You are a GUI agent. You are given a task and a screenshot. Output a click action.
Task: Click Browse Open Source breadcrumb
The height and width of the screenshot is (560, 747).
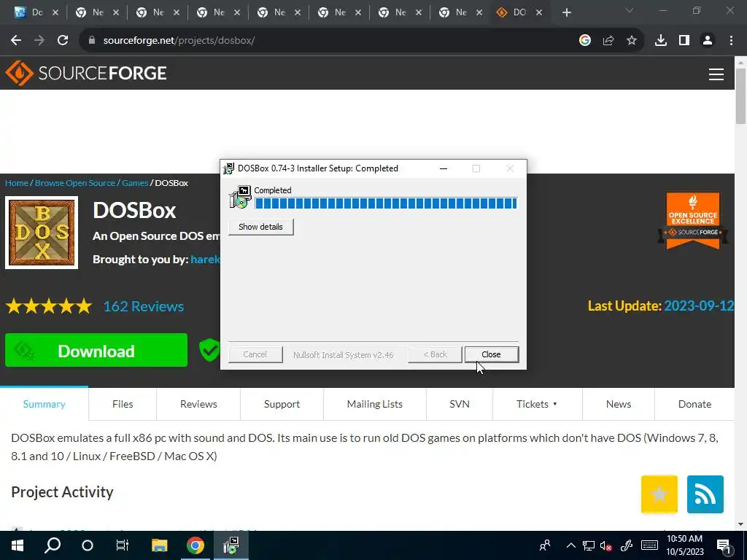tap(75, 183)
